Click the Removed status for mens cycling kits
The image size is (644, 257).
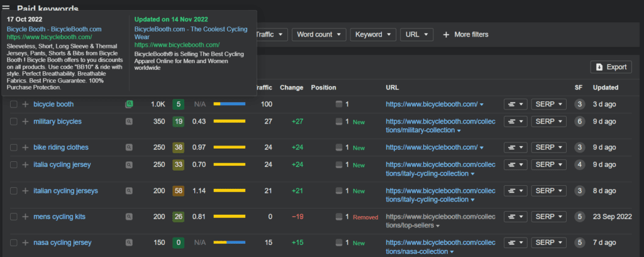point(365,217)
